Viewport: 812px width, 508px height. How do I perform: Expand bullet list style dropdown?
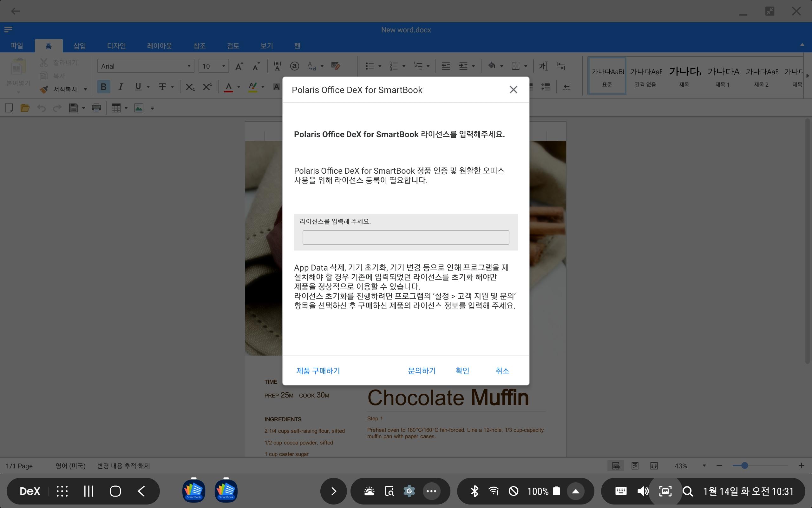(380, 66)
